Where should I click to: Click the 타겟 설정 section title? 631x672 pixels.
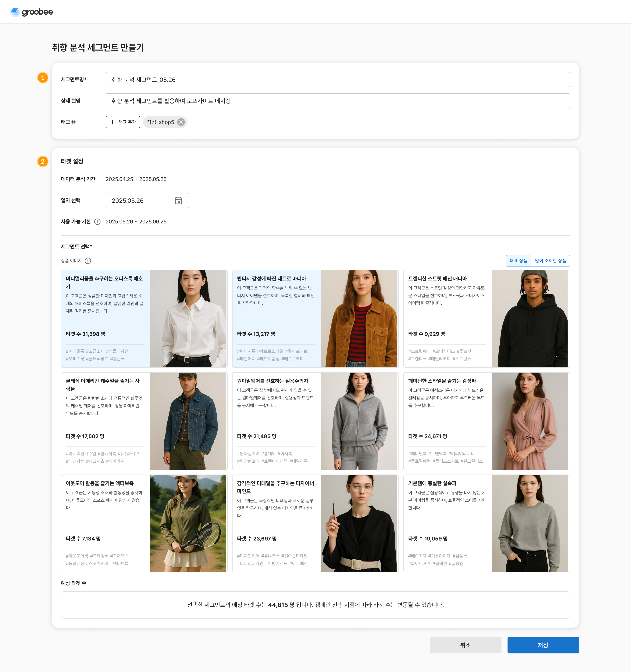pyautogui.click(x=72, y=161)
